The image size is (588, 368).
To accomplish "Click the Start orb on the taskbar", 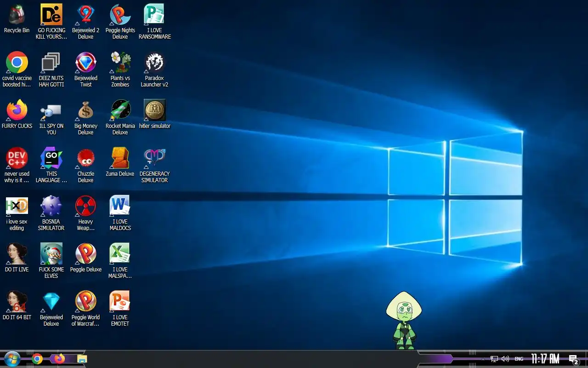I will tap(11, 359).
